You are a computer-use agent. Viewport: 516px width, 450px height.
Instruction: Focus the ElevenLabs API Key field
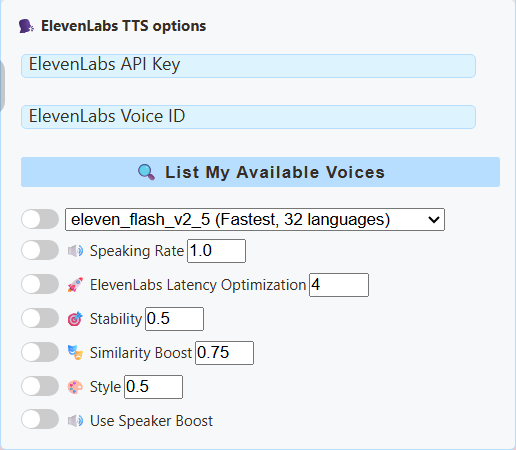point(248,66)
